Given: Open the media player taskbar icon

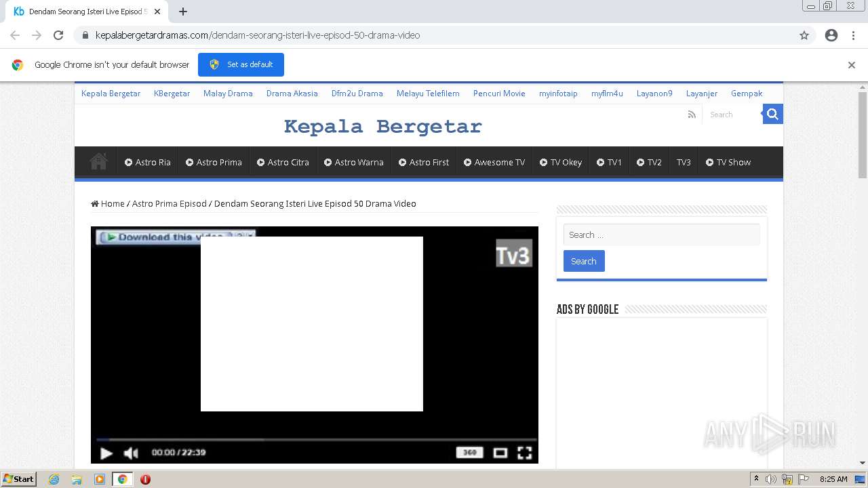Looking at the screenshot, I should 99,479.
